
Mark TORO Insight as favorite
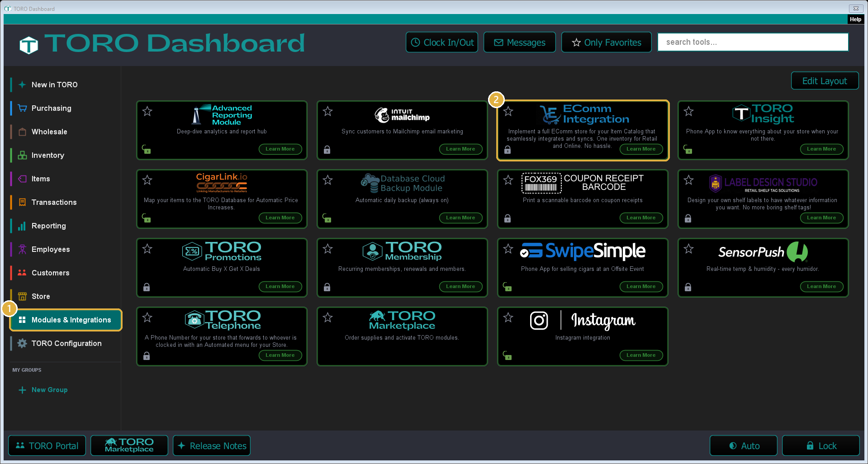click(689, 111)
